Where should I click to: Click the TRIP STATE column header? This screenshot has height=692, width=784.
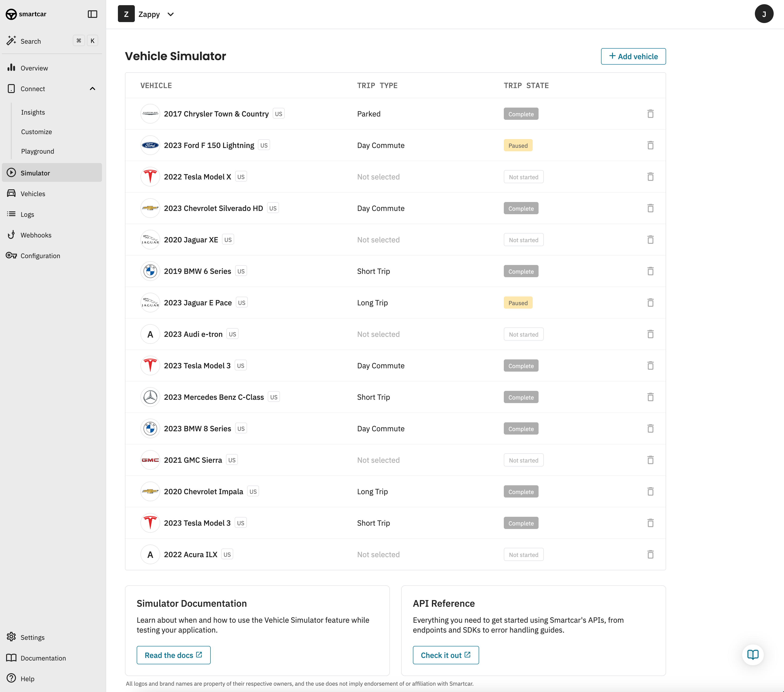click(526, 86)
